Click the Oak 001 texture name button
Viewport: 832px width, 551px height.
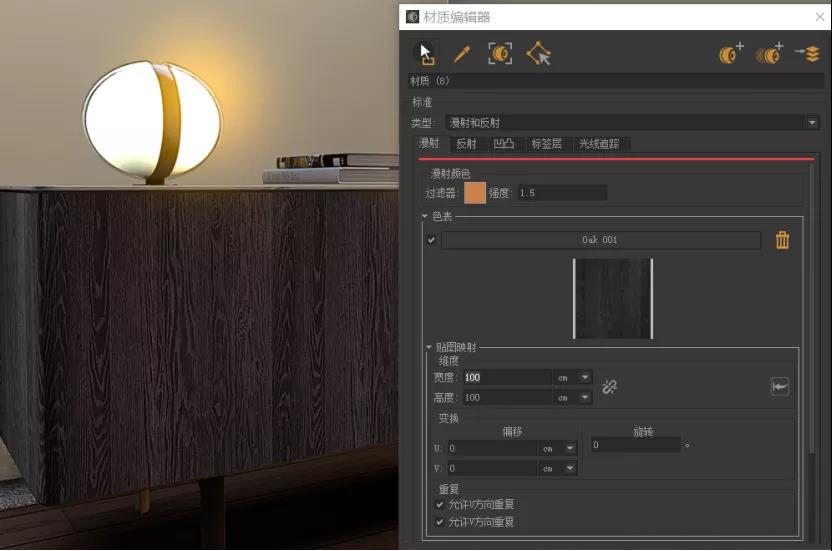600,240
